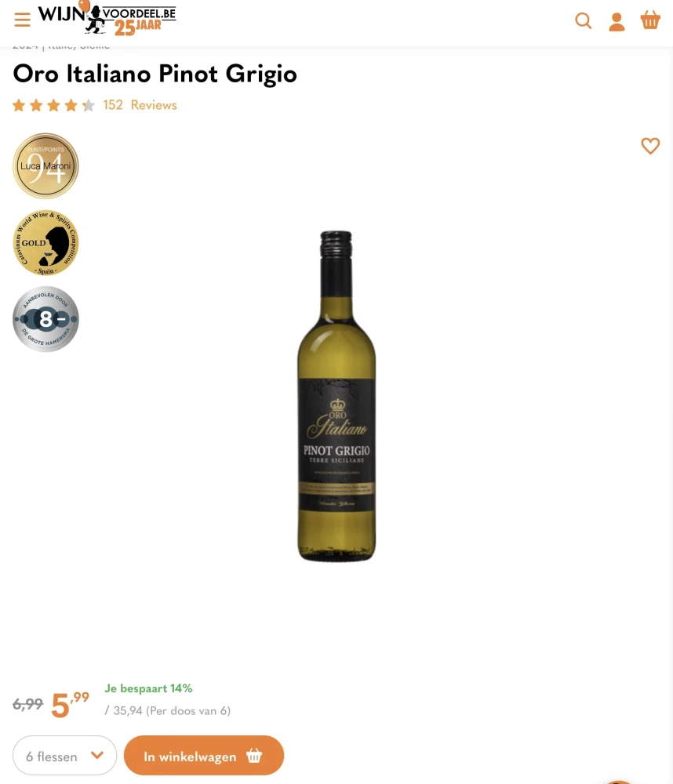673x784 pixels.
Task: Click the Je bespaart 14% label
Action: point(148,688)
